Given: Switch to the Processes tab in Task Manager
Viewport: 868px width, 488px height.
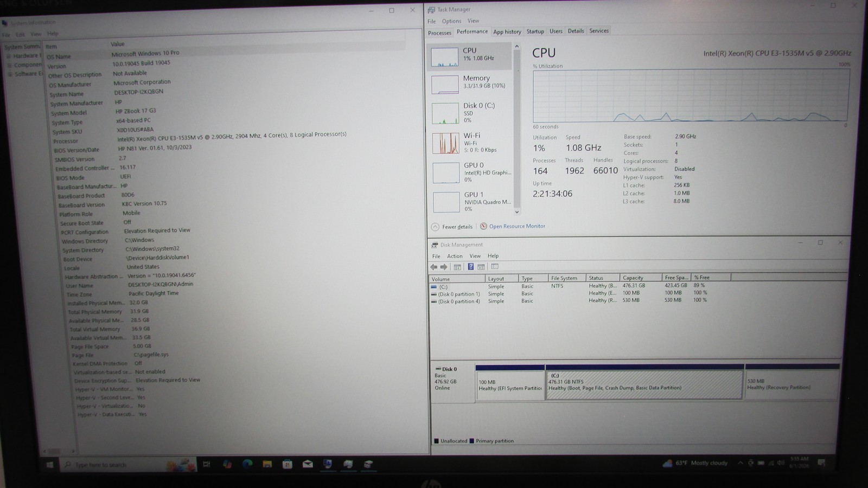Looking at the screenshot, I should [439, 33].
